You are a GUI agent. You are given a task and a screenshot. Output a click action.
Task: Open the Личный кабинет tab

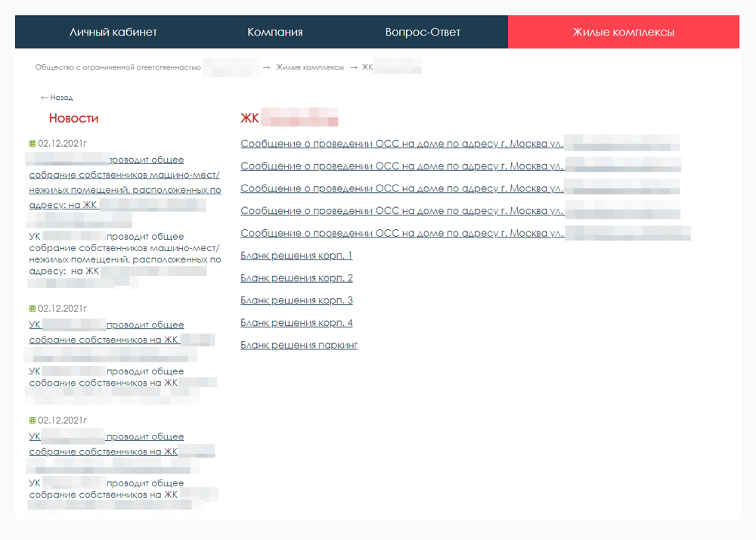113,32
